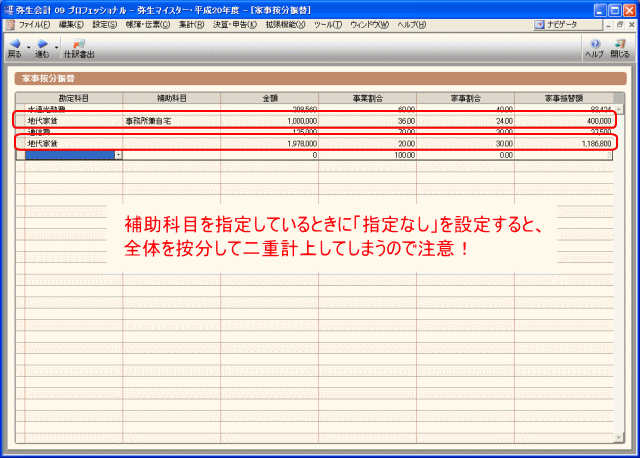Screen dimensions: 640x458
Task: Minimize the inner document window
Action: point(609,25)
